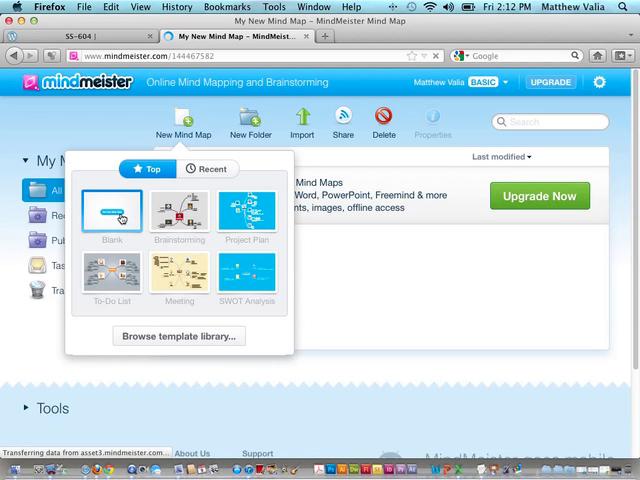Click the UPGRADE header button
Screen dimensions: 640x480
pos(551,82)
